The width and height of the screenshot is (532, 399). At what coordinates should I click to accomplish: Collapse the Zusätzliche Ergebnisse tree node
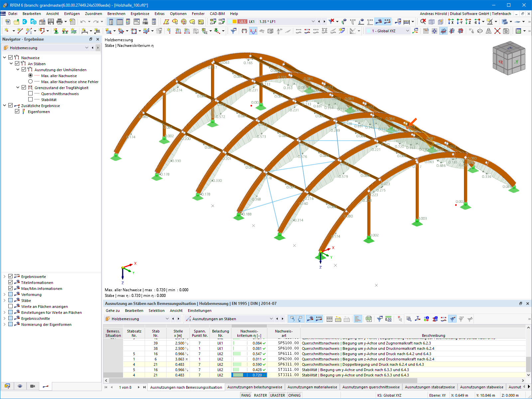4,105
